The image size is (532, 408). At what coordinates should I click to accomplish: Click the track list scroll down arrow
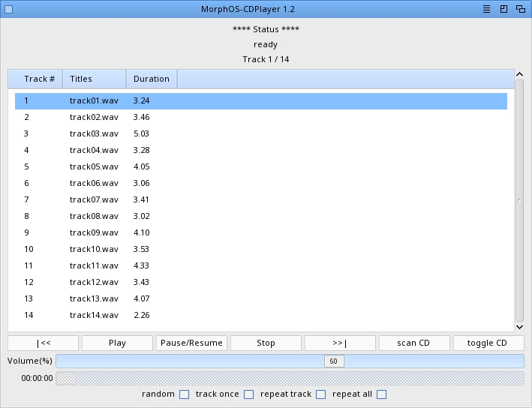(x=519, y=327)
